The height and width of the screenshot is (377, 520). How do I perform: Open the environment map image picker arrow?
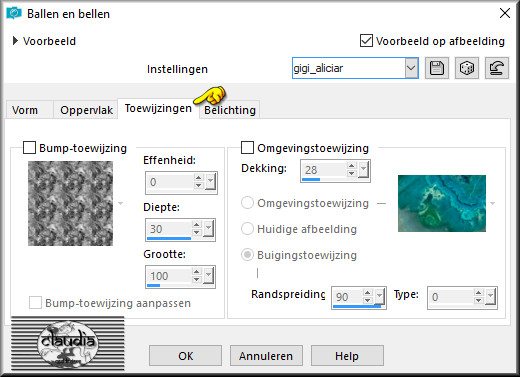pos(493,203)
